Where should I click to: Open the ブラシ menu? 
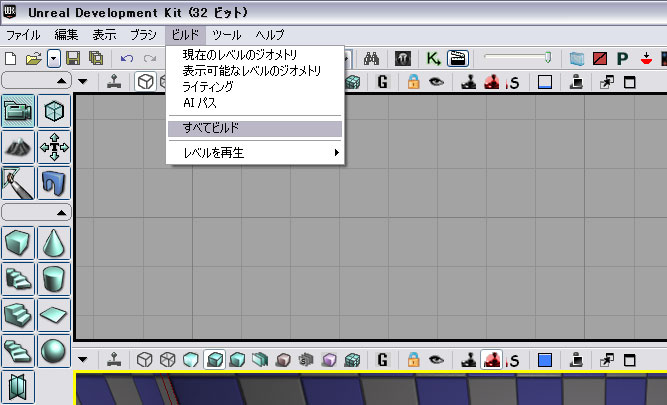tap(143, 35)
